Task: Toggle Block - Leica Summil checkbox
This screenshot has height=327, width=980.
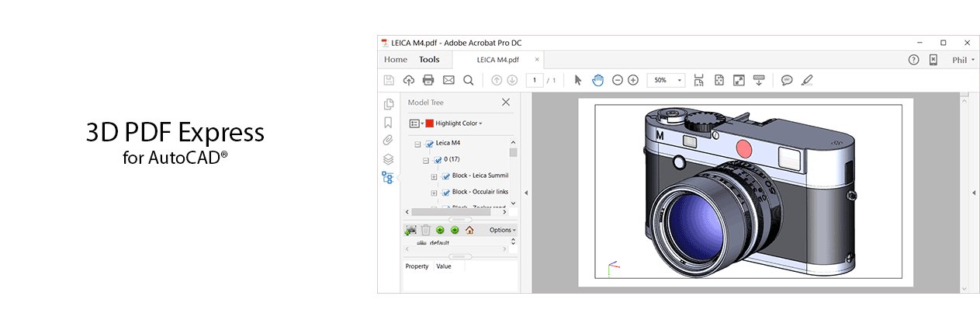Action: [446, 176]
